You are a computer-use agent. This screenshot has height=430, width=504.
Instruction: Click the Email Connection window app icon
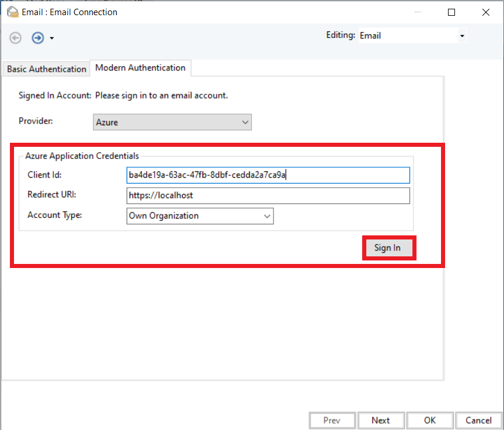(x=12, y=12)
